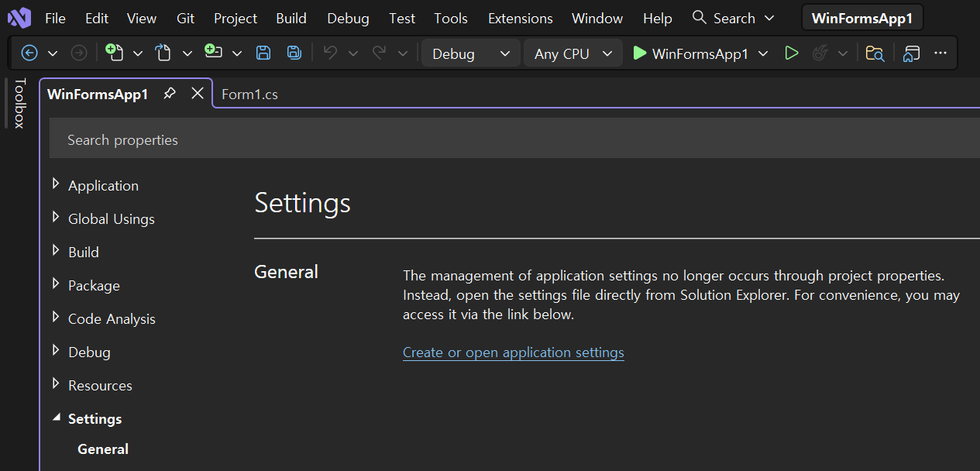980x471 pixels.
Task: Save the current file with Save icon
Action: click(263, 53)
